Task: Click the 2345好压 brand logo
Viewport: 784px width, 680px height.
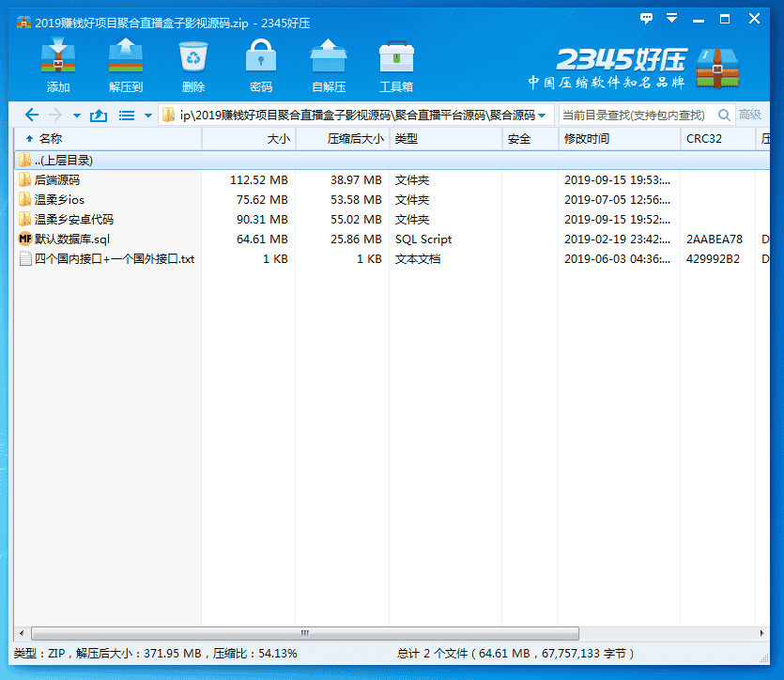Action: click(623, 60)
